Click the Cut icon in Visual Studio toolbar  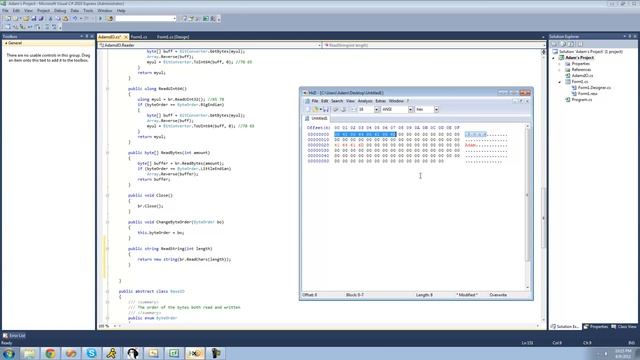(50, 18)
